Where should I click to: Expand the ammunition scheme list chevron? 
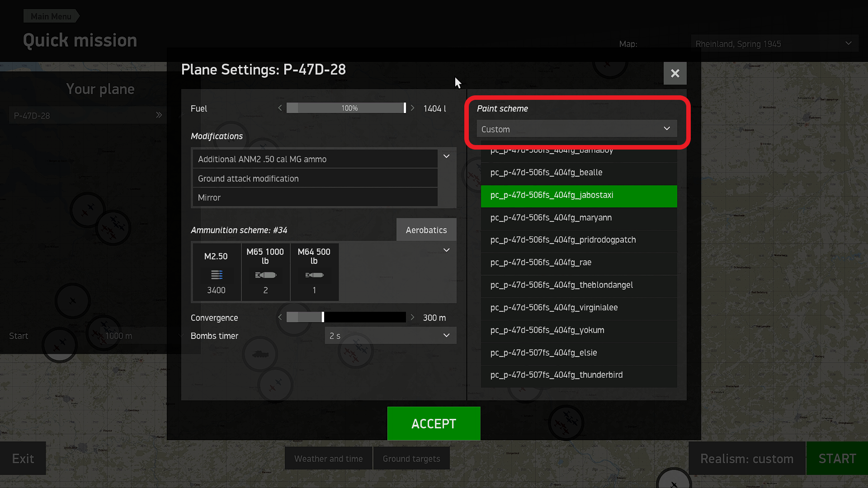446,250
